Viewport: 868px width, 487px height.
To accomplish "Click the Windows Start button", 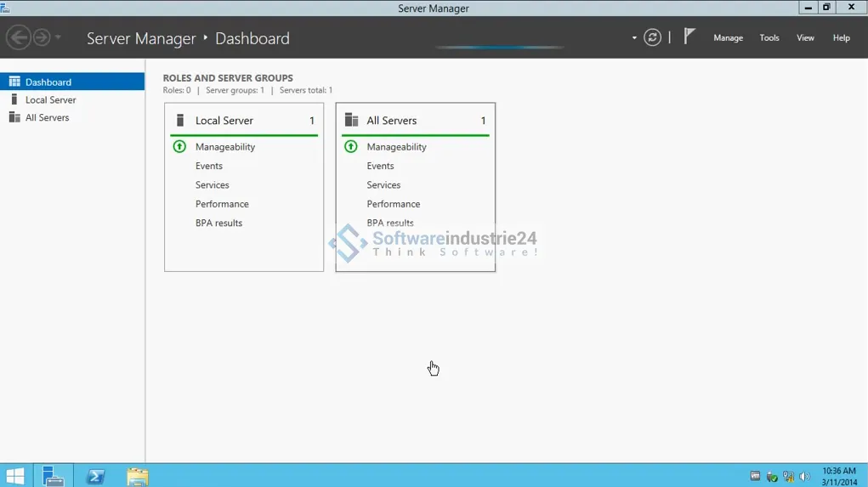I will (15, 476).
